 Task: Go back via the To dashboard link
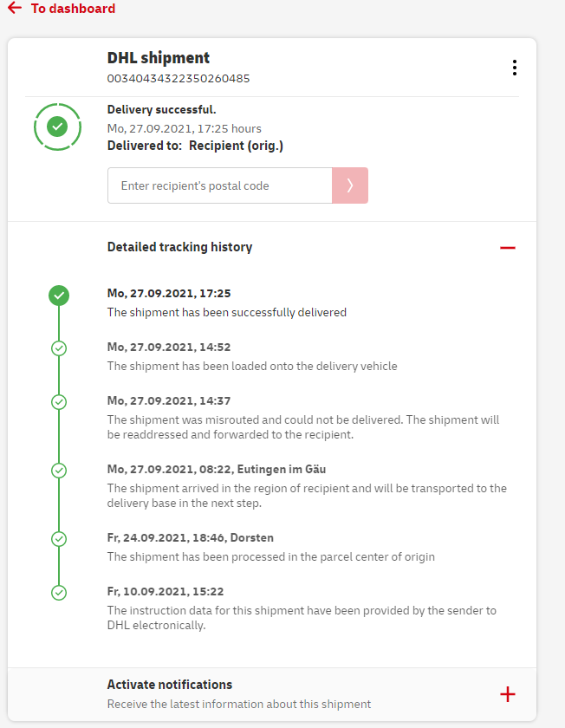(x=73, y=9)
